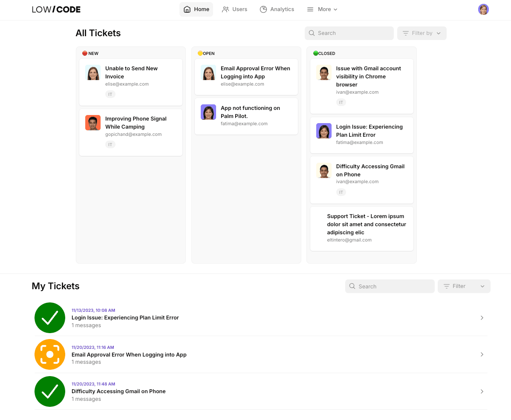Select the Home icon in the navigation bar
Image resolution: width=511 pixels, height=420 pixels.
click(186, 9)
